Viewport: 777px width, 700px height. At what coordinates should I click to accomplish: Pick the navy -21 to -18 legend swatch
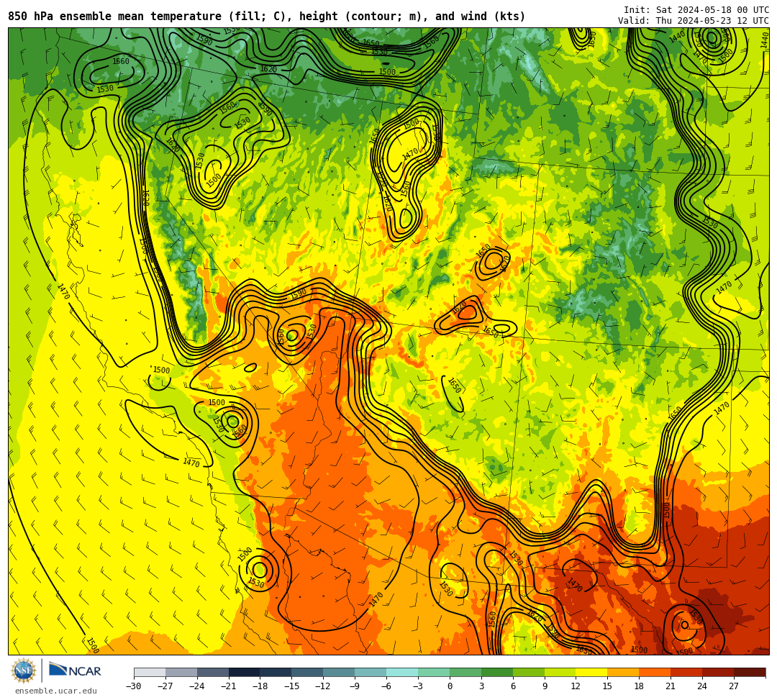(x=245, y=672)
